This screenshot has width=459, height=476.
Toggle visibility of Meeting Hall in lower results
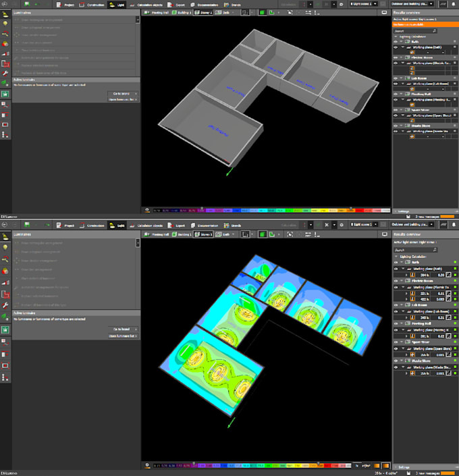tap(396, 323)
